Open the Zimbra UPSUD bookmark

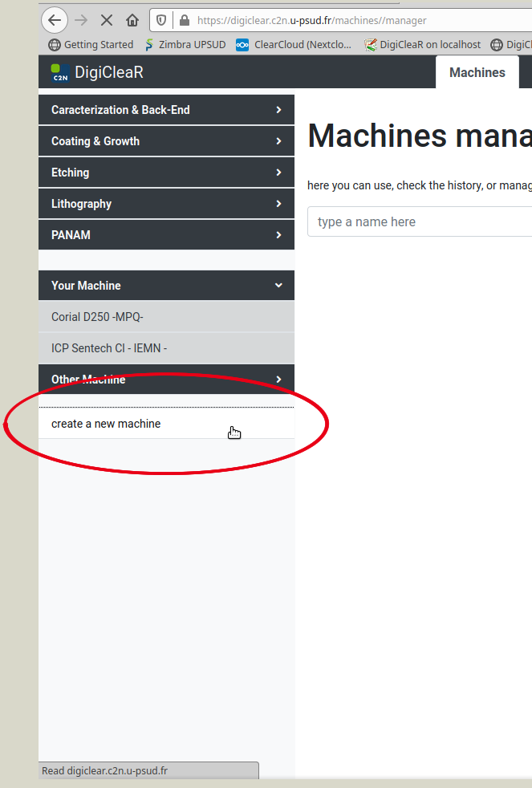pyautogui.click(x=184, y=45)
